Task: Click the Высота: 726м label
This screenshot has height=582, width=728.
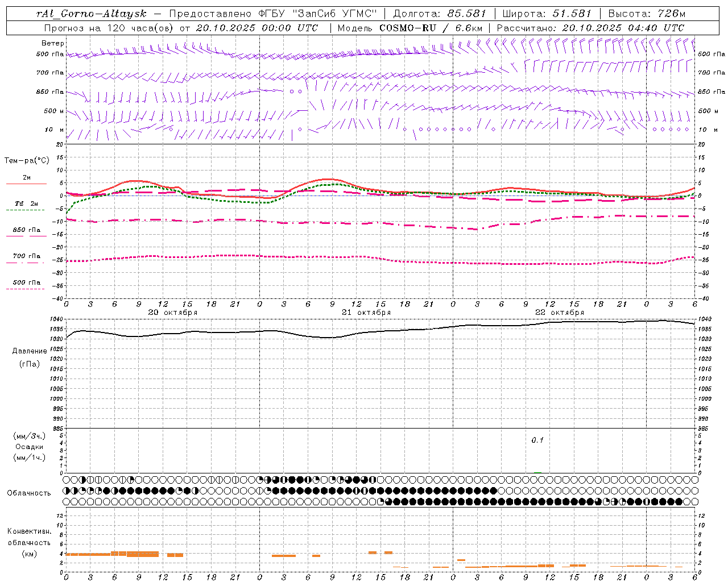Action: 647,13
